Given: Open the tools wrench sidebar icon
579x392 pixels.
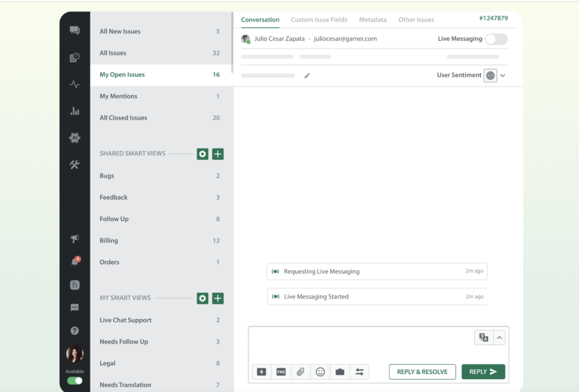Looking at the screenshot, I should 75,165.
